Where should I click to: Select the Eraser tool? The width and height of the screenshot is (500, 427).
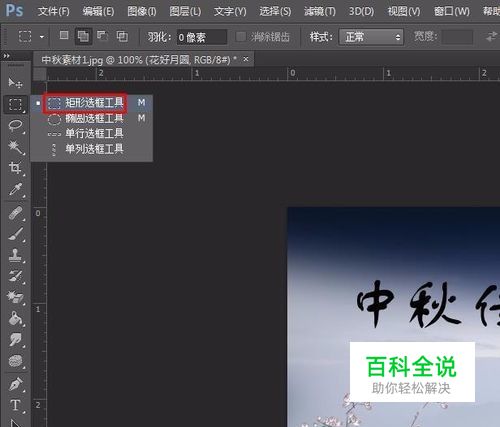[15, 297]
